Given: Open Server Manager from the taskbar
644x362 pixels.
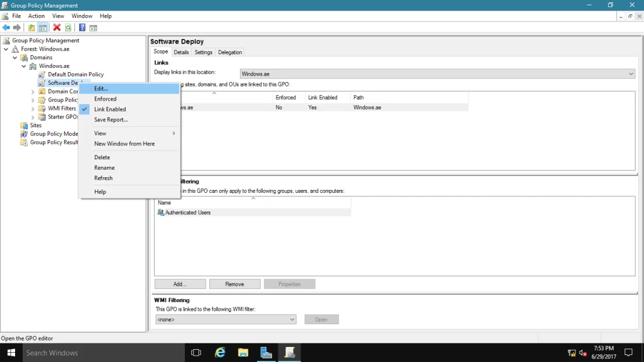Looking at the screenshot, I should click(x=266, y=353).
